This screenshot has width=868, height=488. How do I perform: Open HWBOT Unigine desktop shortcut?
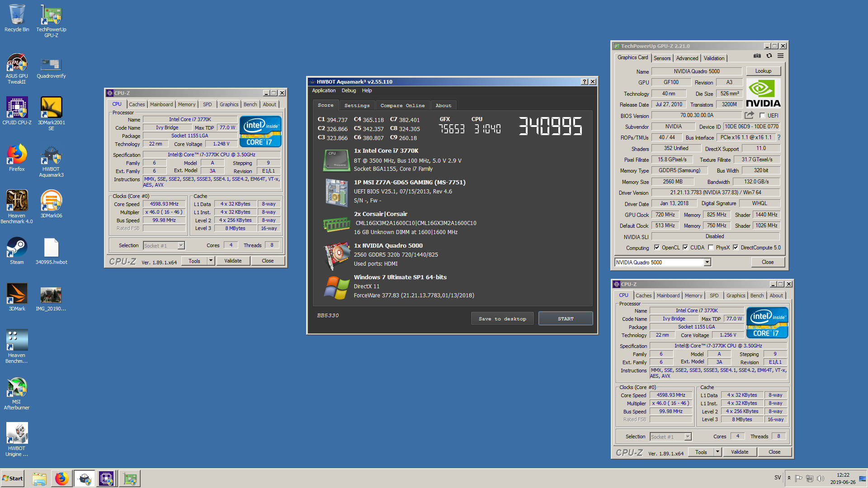(x=17, y=440)
